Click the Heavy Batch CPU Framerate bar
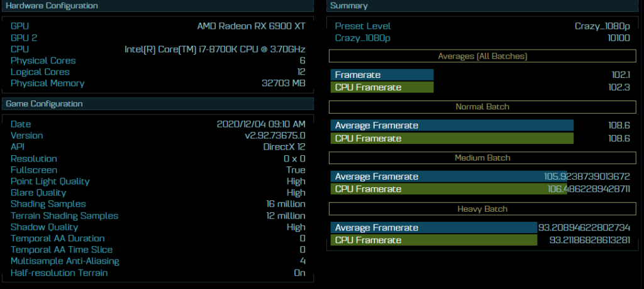The image size is (644, 289). coord(434,240)
